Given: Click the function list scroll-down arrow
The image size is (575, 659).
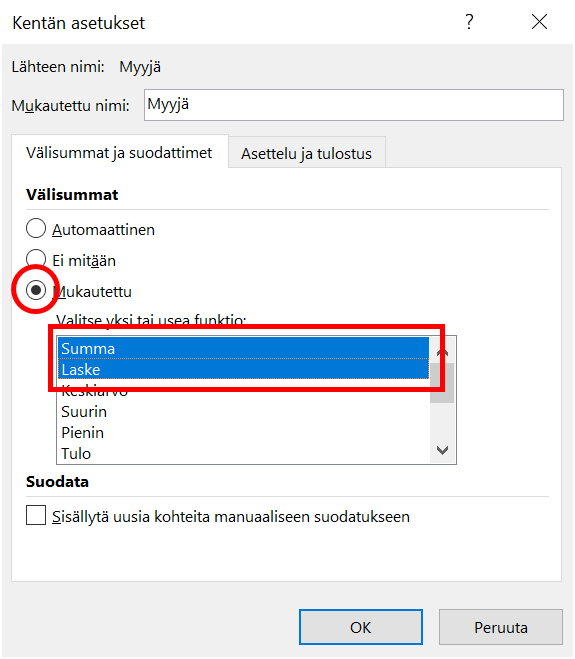Looking at the screenshot, I should (442, 450).
